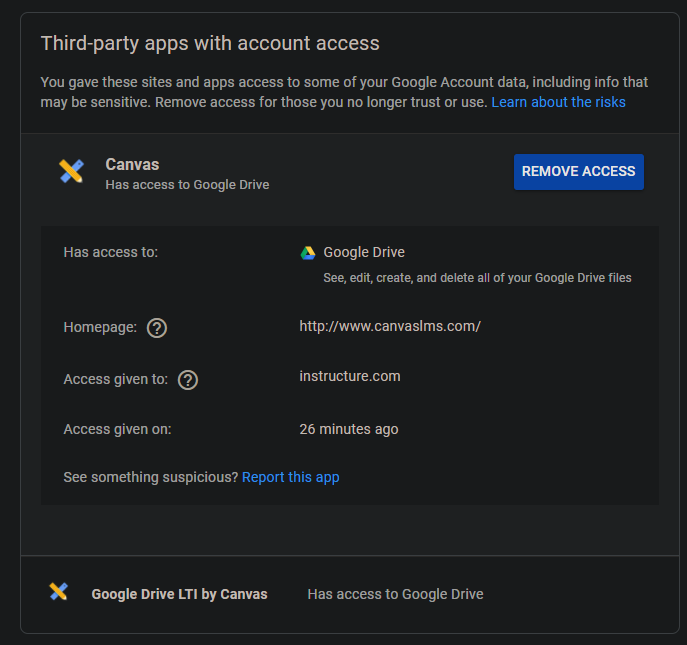
Task: Click the '26 minutes ago' access time
Action: (x=349, y=429)
